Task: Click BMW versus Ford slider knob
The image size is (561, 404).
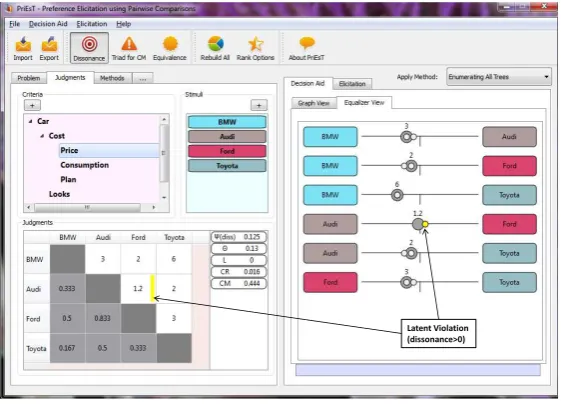Action: coord(411,166)
